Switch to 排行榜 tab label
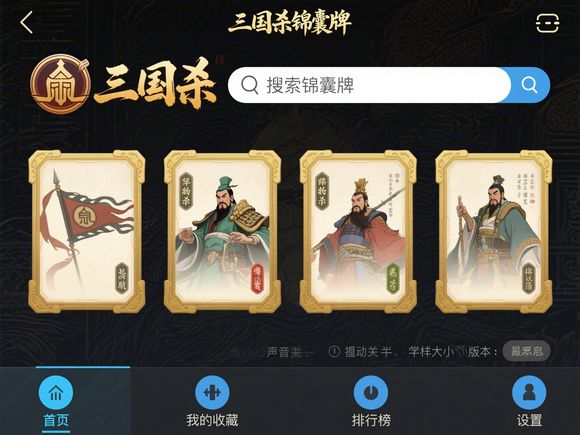Screen dimensions: 580x435 point(371,420)
